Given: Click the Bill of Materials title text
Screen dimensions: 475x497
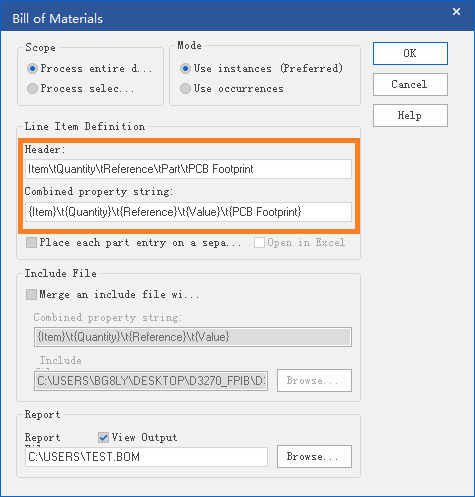Looking at the screenshot, I should pos(57,19).
